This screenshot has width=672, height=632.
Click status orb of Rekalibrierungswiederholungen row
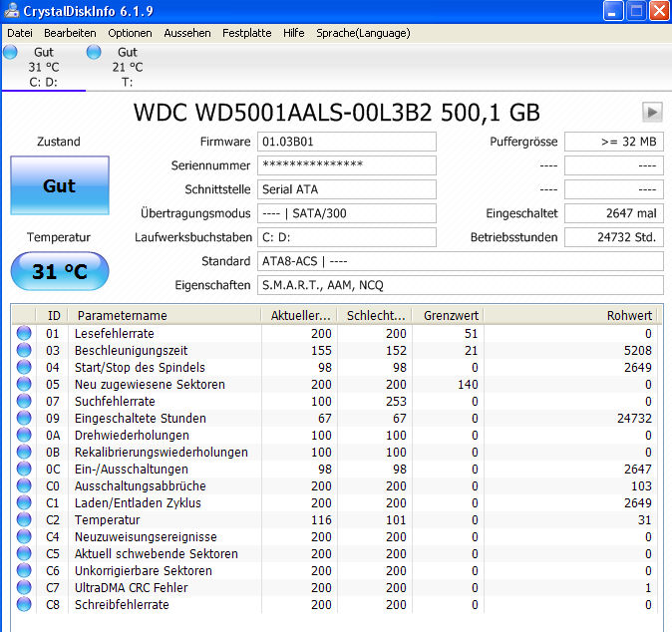tap(24, 452)
